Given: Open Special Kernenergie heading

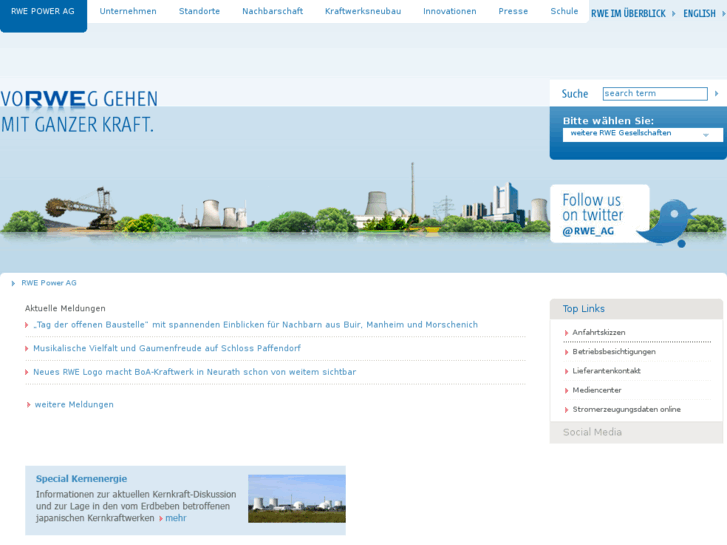Looking at the screenshot, I should click(x=82, y=479).
